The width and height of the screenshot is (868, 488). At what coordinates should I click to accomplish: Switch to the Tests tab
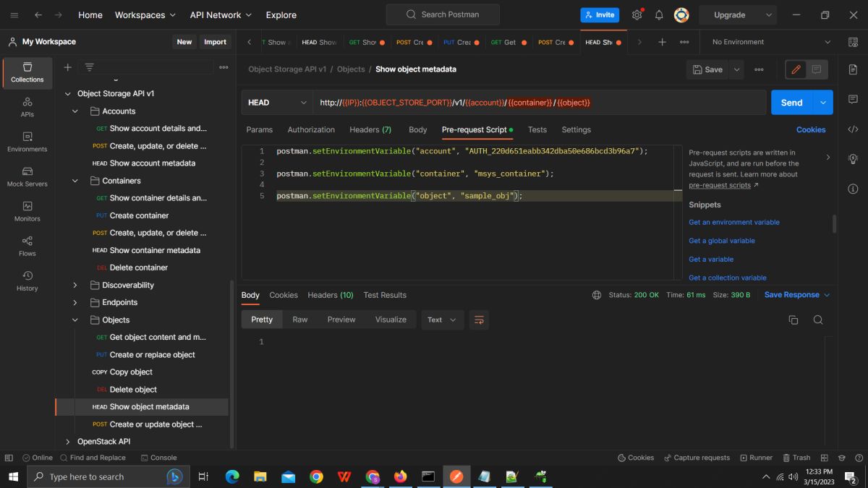(537, 129)
